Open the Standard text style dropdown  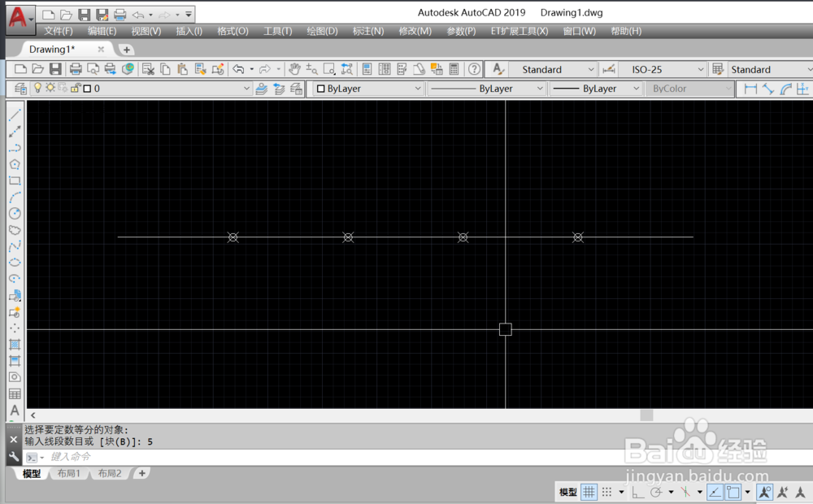click(590, 69)
